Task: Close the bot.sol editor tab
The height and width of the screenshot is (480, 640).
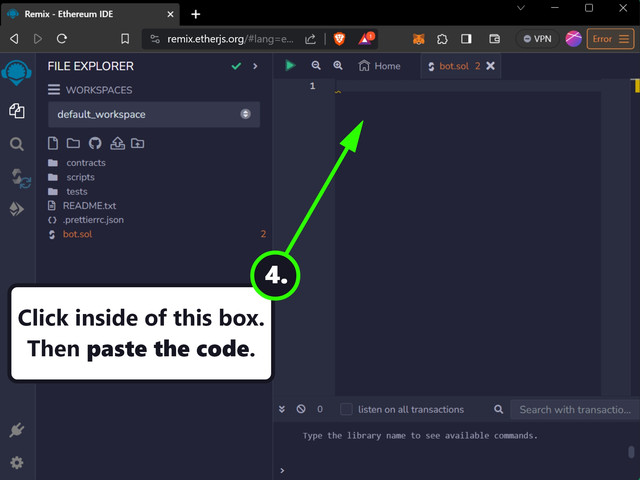Action: click(x=490, y=66)
